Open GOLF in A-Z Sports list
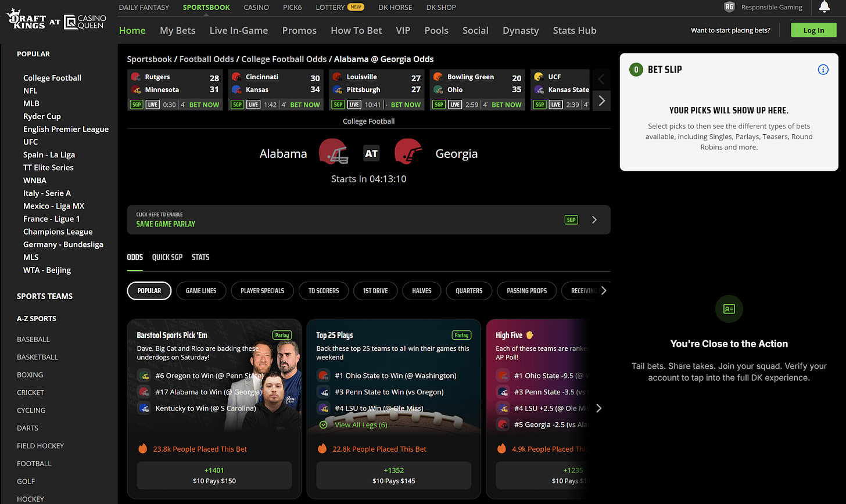The image size is (846, 504). 26,481
